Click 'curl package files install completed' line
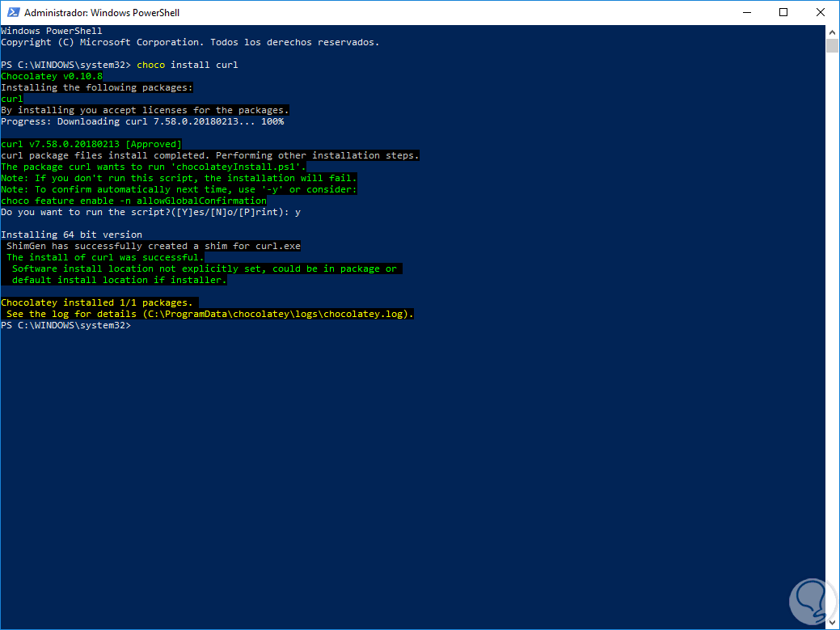This screenshot has height=630, width=840. point(210,155)
